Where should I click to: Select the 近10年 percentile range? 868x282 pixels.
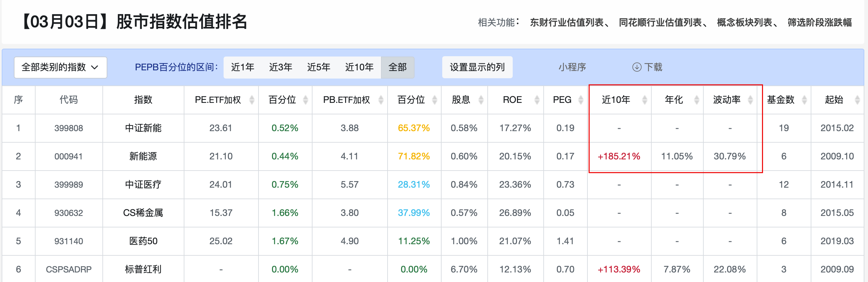coord(360,67)
